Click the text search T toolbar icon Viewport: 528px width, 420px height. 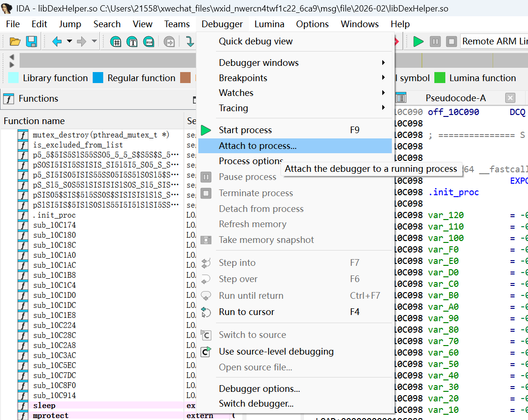coord(132,42)
